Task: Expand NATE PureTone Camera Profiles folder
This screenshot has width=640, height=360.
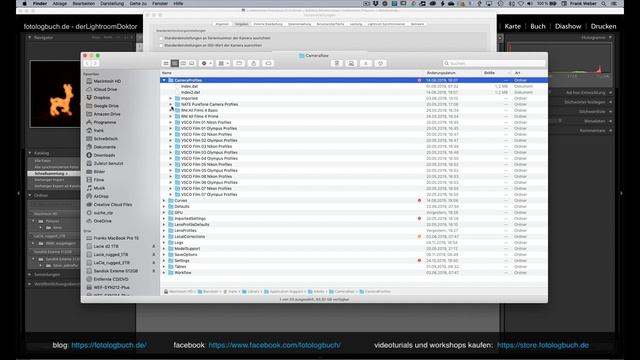Action: click(x=171, y=104)
